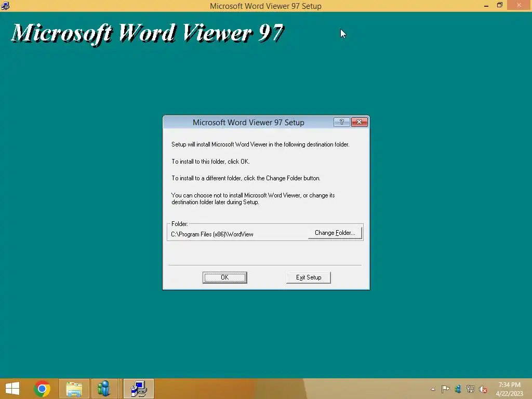
Task: Click the line mentioning the Change Folder button
Action: (246, 178)
